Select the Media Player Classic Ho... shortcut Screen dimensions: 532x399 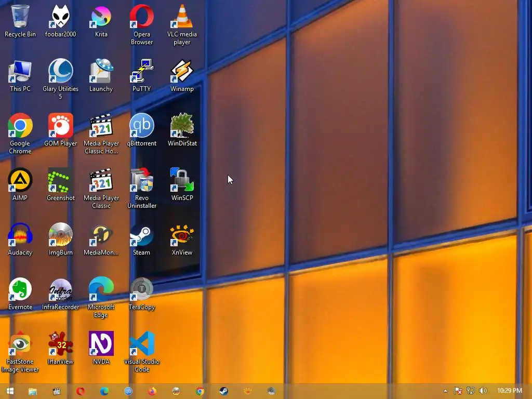coord(101,134)
